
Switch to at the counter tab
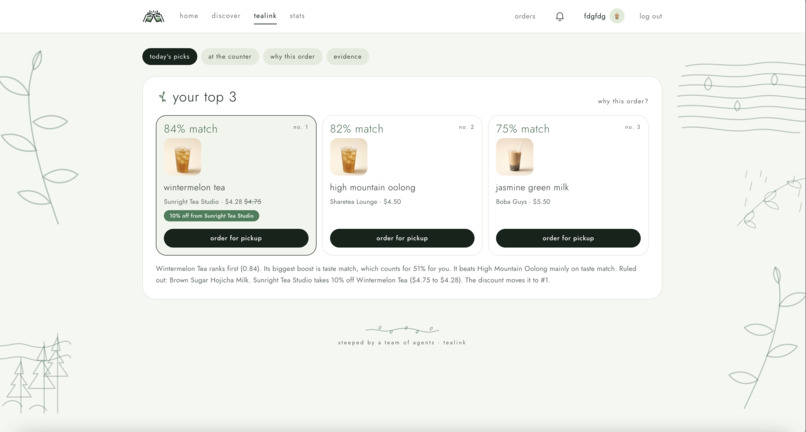click(x=230, y=57)
